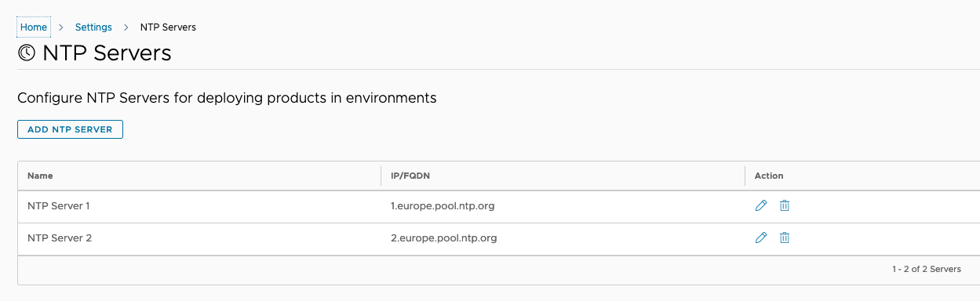
Task: Click the 1.europe.pool.ntp.org address
Action: click(x=443, y=206)
